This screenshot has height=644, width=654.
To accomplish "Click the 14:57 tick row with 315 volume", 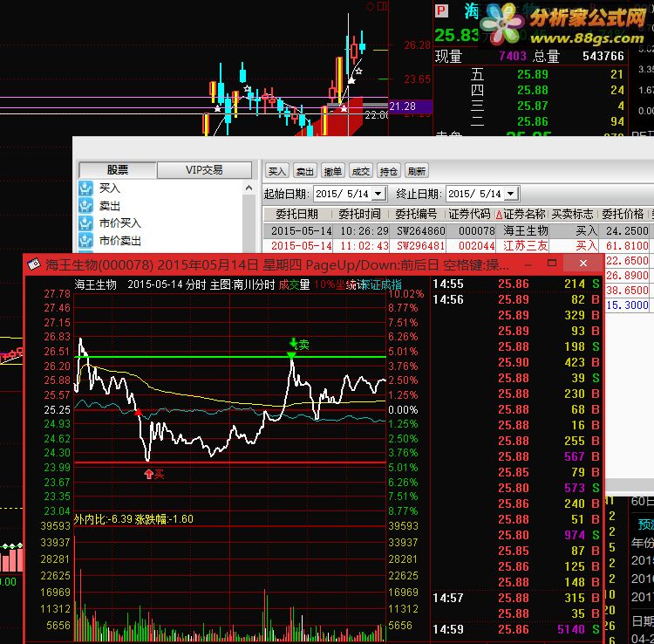I will pos(515,598).
